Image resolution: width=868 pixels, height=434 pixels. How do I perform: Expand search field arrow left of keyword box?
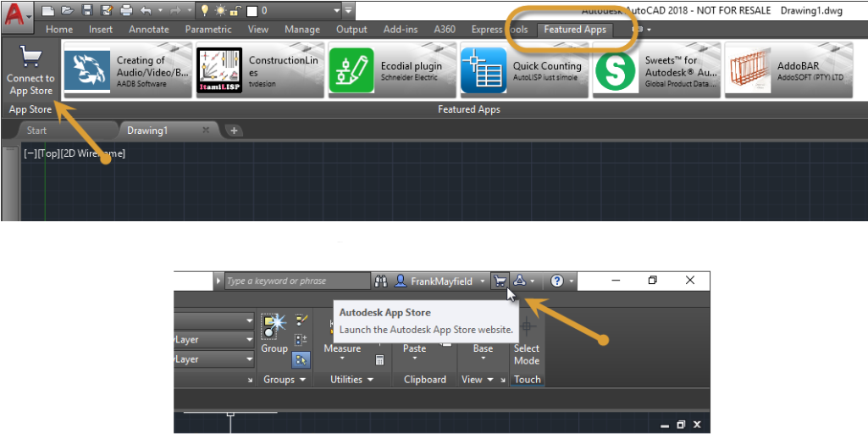pyautogui.click(x=218, y=281)
